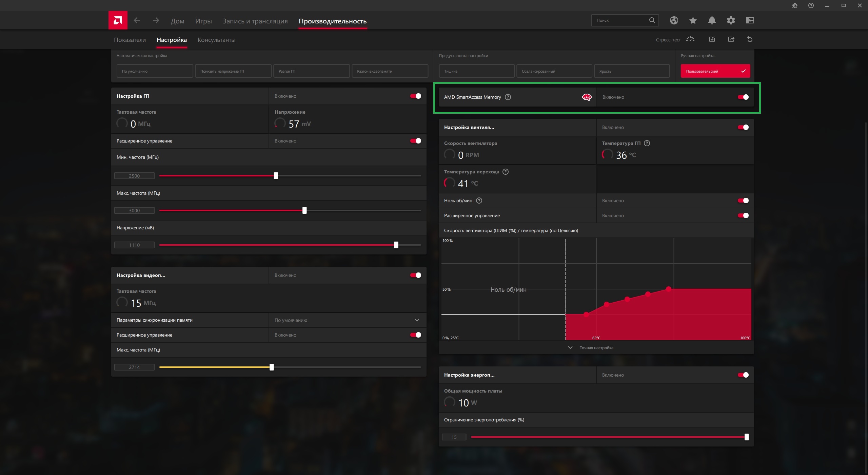
Task: Disable the Ноль об/мин toggle
Action: pyautogui.click(x=743, y=201)
